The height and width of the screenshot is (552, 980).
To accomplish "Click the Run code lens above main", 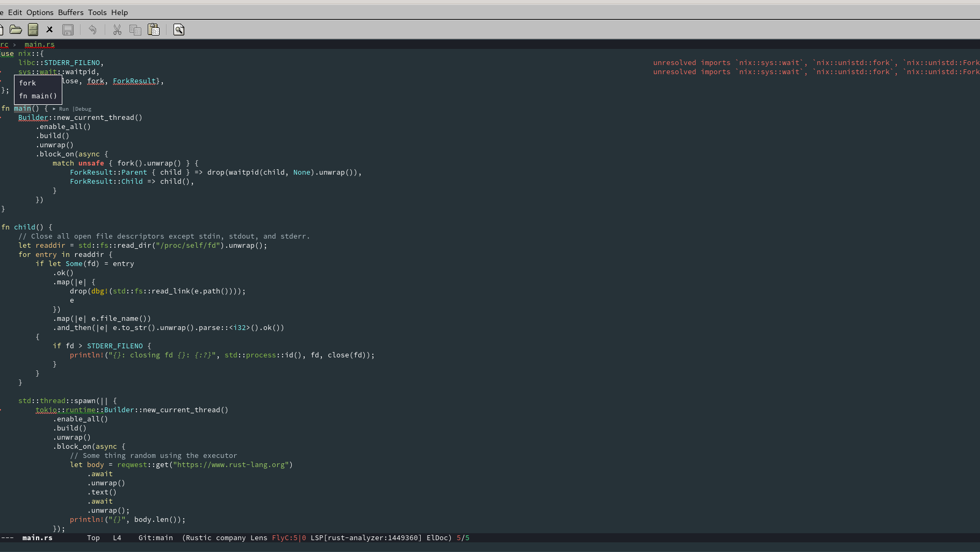I will click(x=63, y=109).
